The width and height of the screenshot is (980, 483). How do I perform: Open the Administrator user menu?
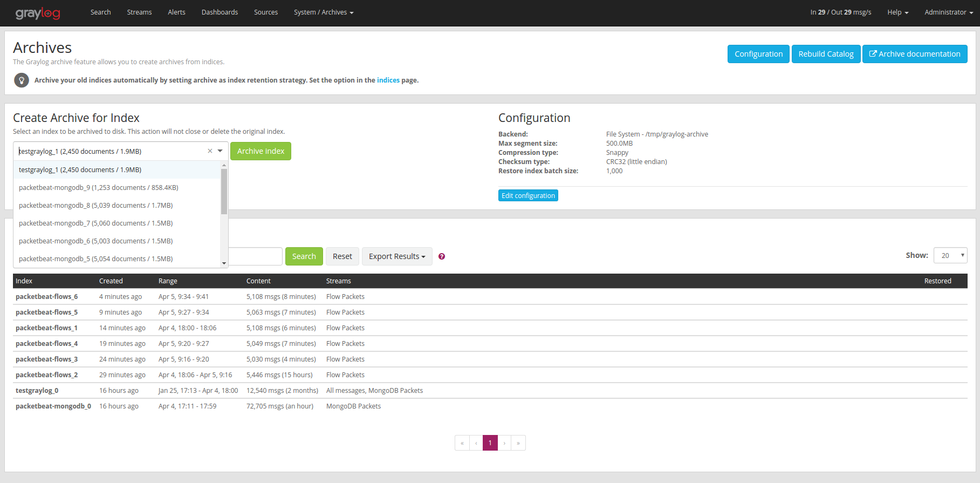click(949, 12)
